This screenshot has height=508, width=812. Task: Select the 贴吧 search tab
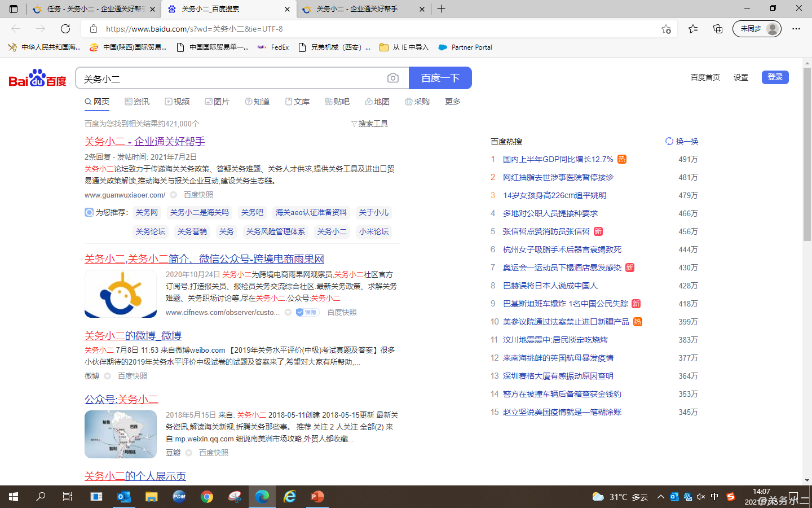click(x=337, y=102)
